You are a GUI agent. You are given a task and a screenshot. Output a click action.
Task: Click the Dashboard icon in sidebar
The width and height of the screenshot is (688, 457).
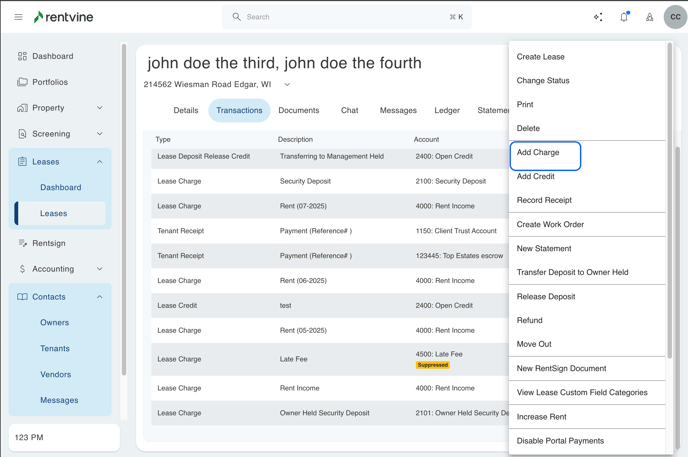(22, 56)
